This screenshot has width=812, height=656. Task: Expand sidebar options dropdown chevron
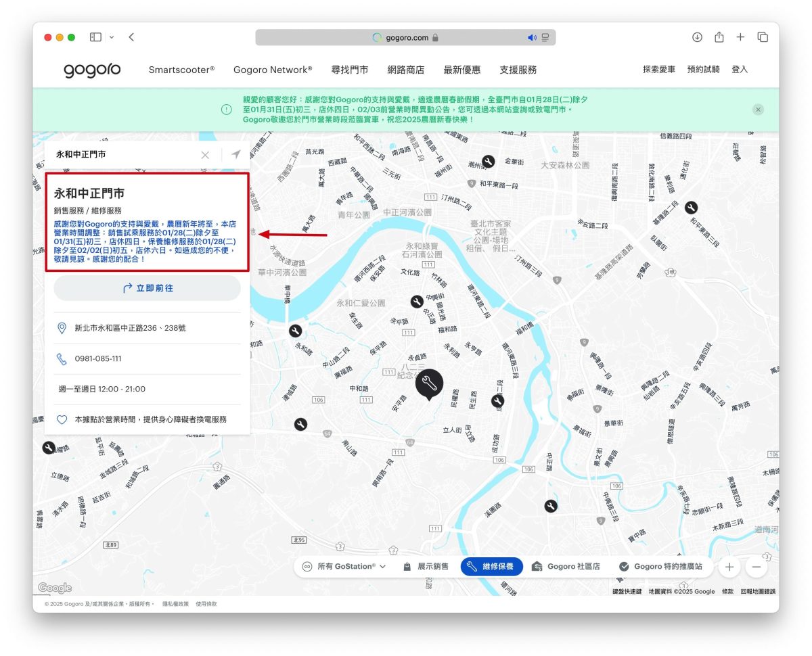pyautogui.click(x=112, y=37)
